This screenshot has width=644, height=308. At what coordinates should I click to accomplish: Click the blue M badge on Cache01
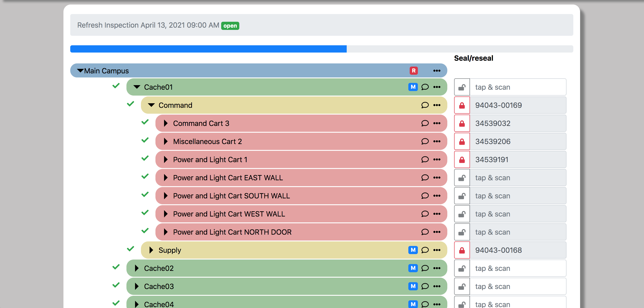(x=413, y=87)
